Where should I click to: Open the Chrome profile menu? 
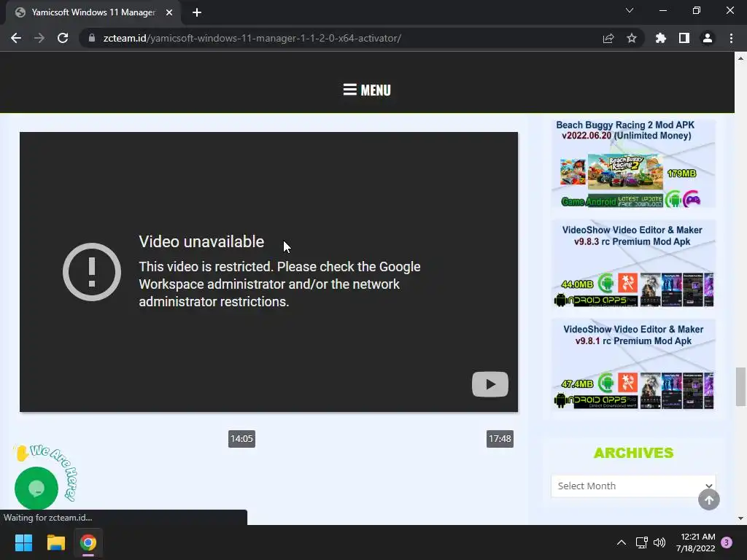(708, 38)
